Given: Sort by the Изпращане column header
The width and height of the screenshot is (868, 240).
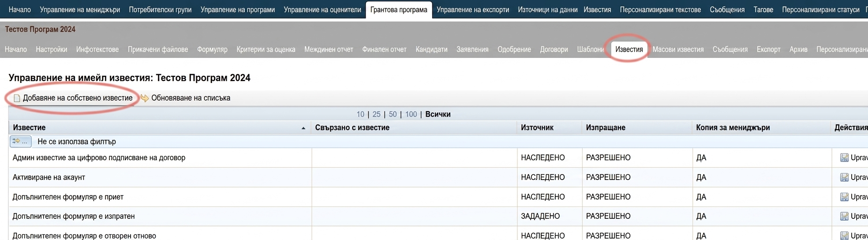Looking at the screenshot, I should coord(605,127).
